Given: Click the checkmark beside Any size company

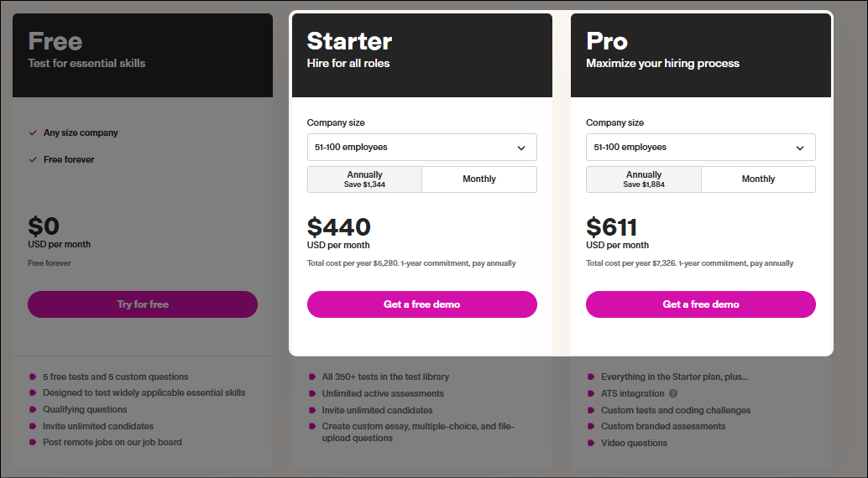Looking at the screenshot, I should tap(33, 132).
